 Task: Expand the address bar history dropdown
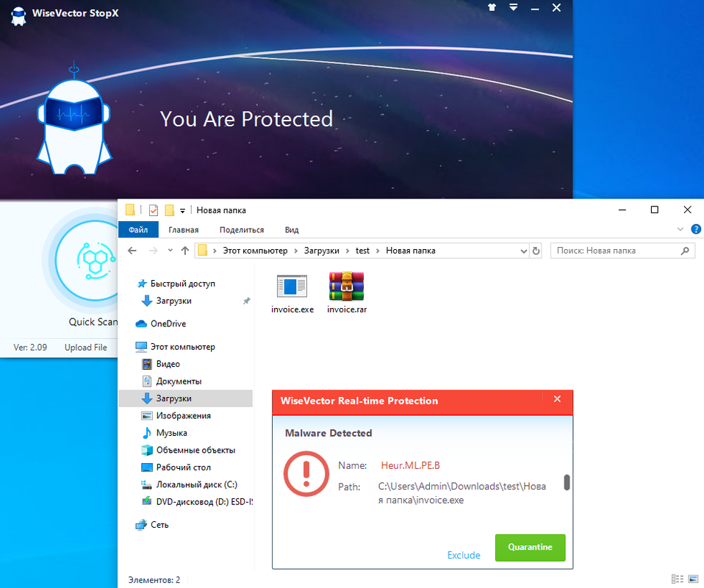point(523,251)
